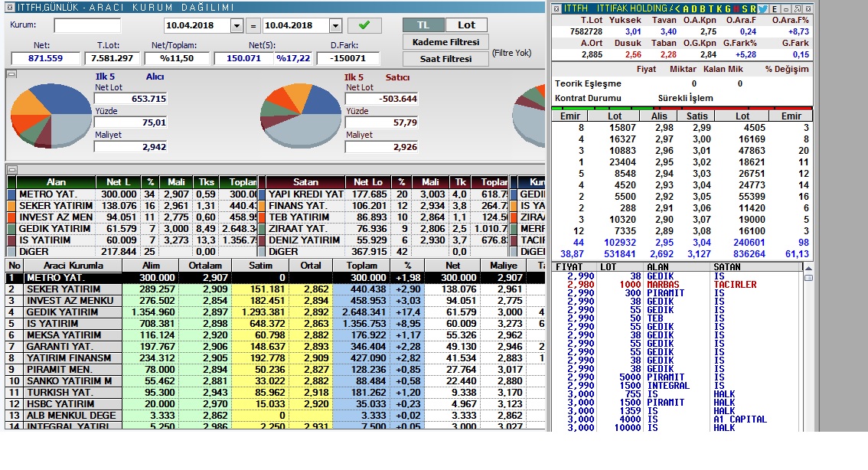
Task: Click the 'G' icon in ITTFH title bar
Action: point(728,9)
